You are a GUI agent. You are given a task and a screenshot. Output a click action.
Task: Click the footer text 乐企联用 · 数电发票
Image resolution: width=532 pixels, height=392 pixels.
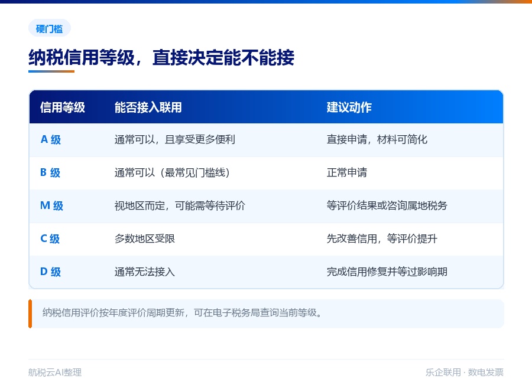pyautogui.click(x=465, y=373)
